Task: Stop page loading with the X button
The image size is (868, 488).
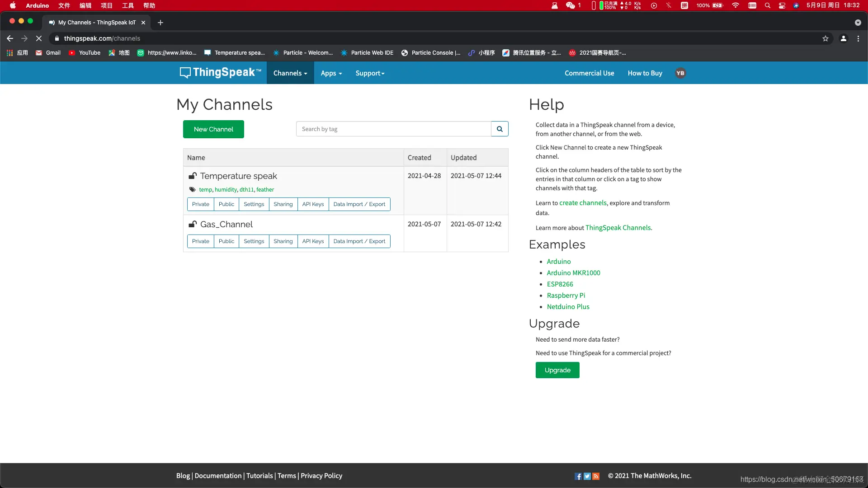Action: click(x=39, y=38)
